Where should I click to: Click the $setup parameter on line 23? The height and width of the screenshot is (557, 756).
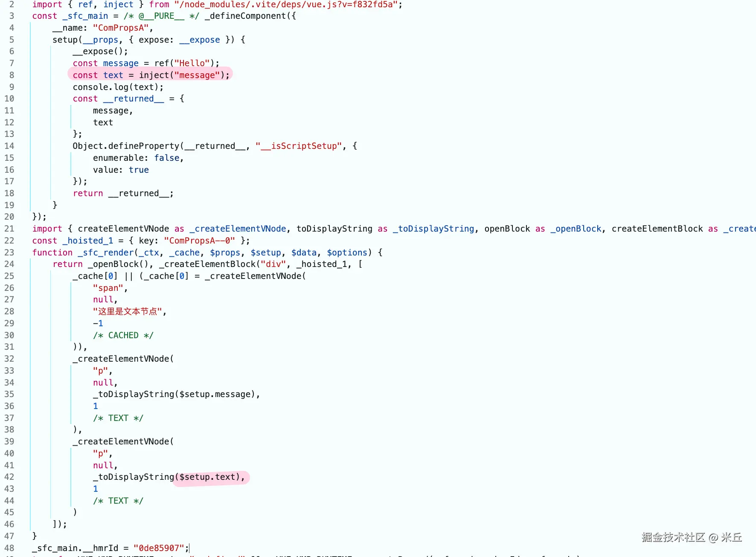pyautogui.click(x=266, y=252)
